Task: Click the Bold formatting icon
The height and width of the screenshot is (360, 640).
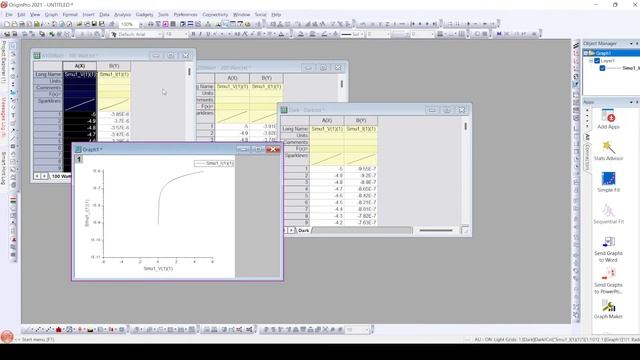Action: click(x=193, y=34)
